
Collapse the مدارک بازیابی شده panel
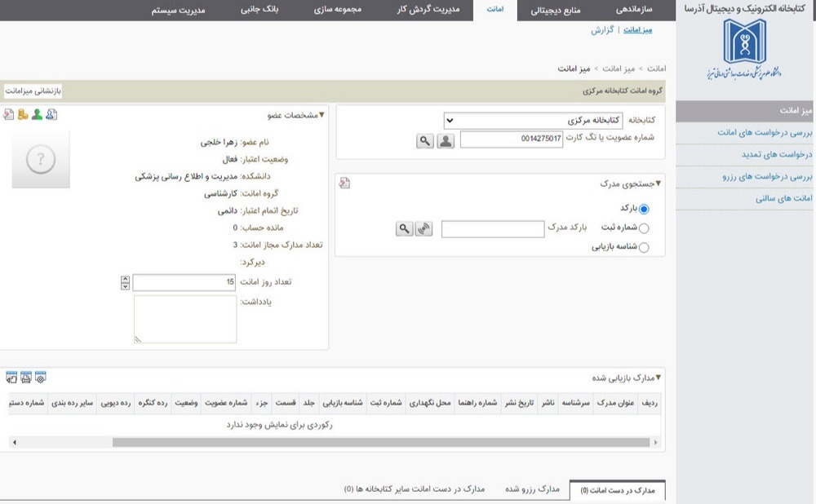click(659, 378)
